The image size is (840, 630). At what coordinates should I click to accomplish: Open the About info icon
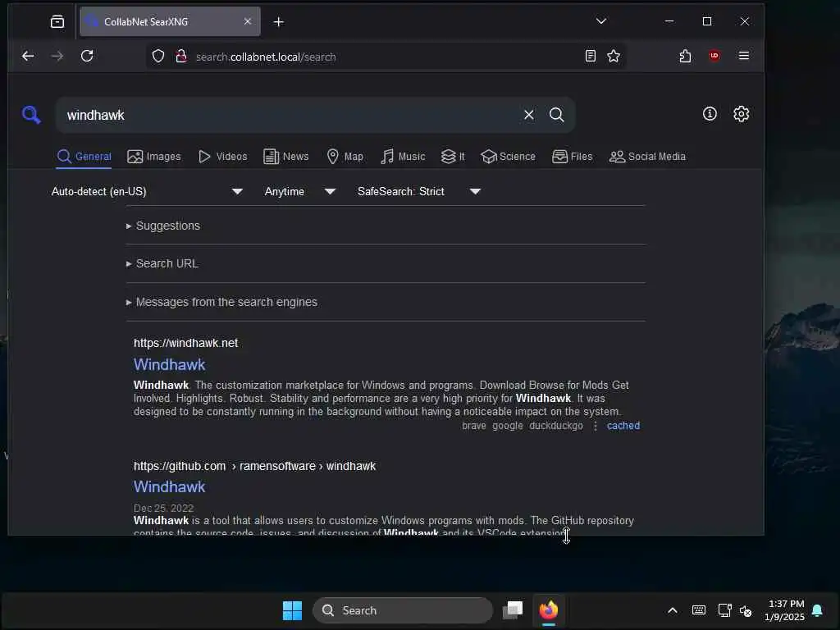point(710,113)
